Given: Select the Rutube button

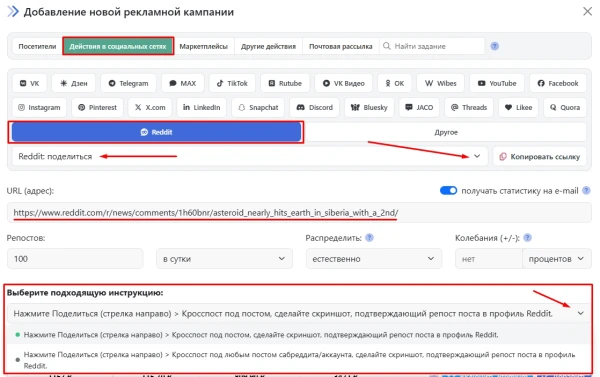Looking at the screenshot, I should (285, 83).
